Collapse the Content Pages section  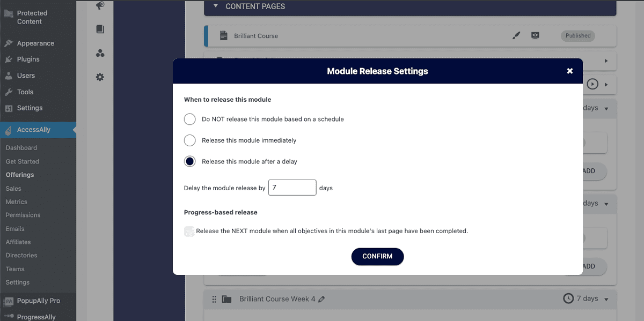(x=216, y=6)
